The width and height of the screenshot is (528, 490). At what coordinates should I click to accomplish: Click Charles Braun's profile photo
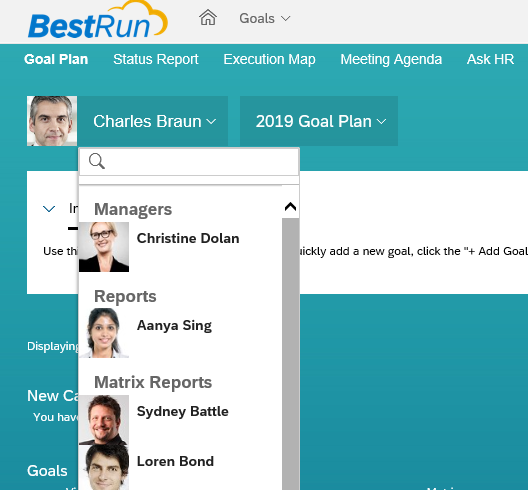point(52,121)
